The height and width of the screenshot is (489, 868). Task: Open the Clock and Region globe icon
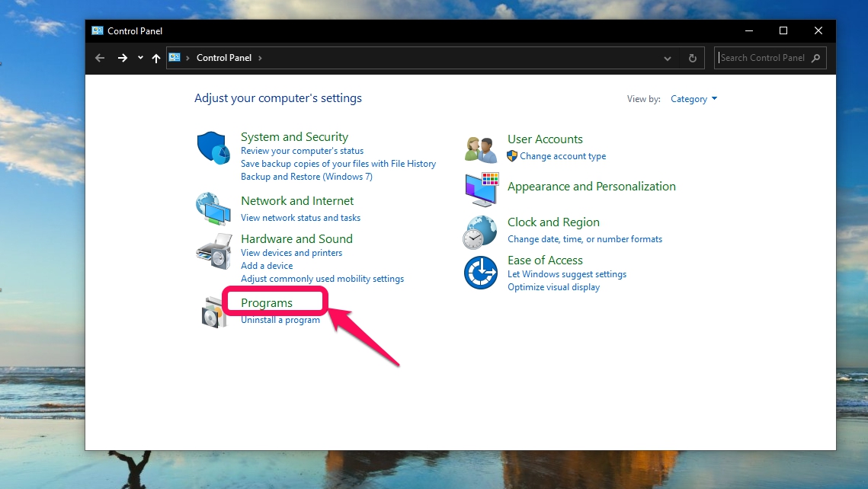tap(480, 232)
